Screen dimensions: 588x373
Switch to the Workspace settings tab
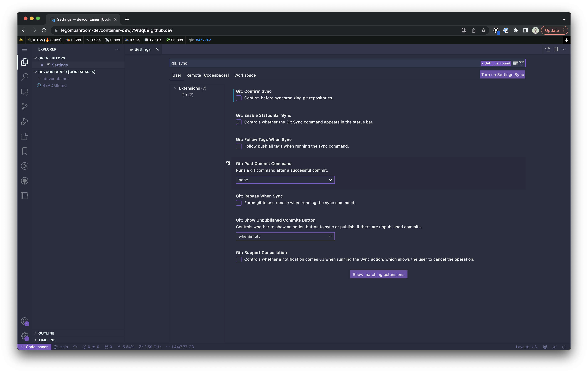[245, 75]
